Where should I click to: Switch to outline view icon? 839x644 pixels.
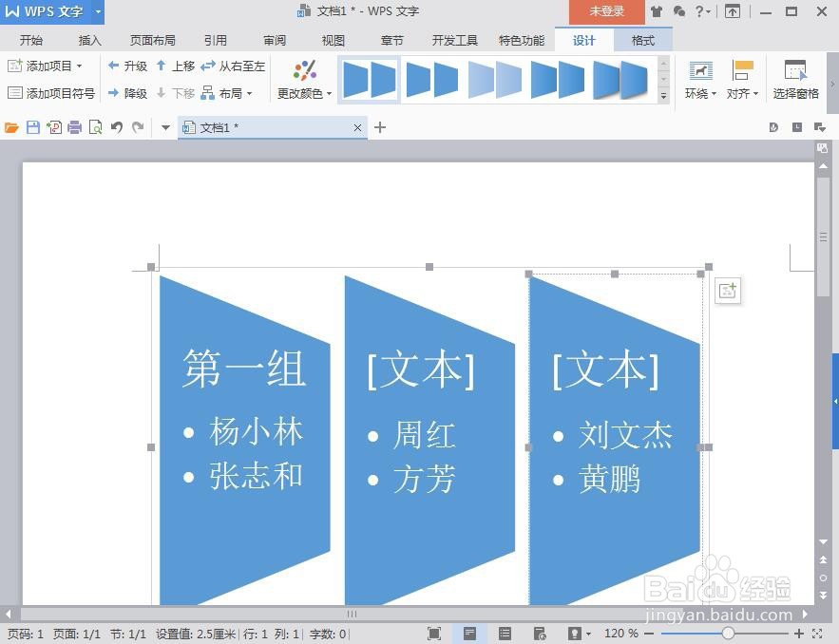[x=505, y=634]
